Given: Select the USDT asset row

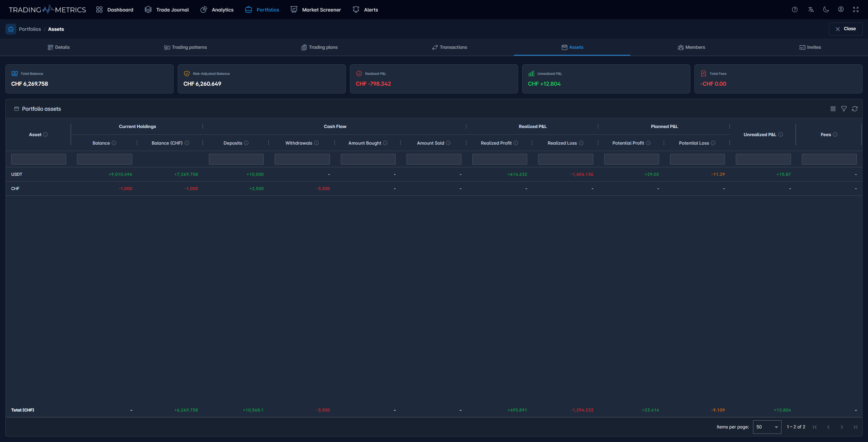Looking at the screenshot, I should tap(434, 174).
